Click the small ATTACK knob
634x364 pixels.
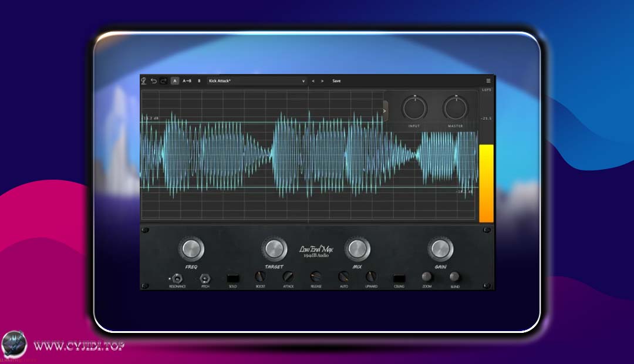[x=288, y=277]
